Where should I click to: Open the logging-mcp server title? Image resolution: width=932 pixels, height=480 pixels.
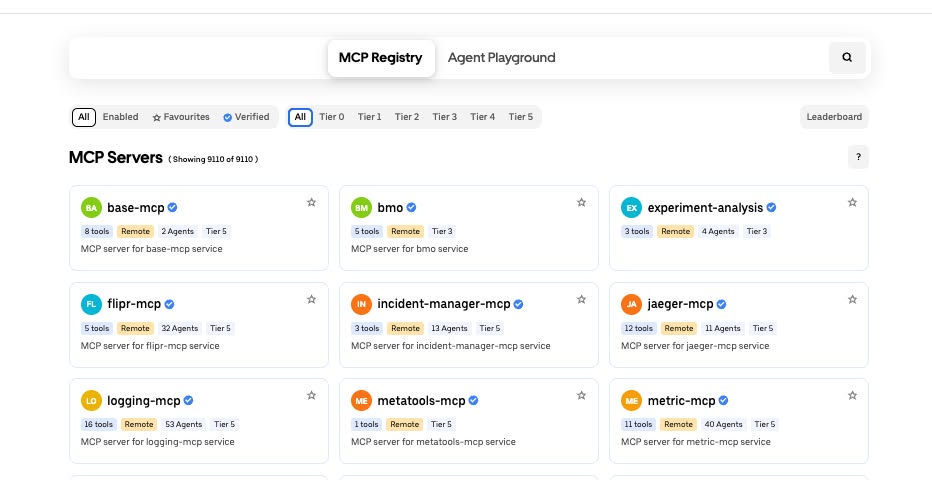pyautogui.click(x=144, y=400)
